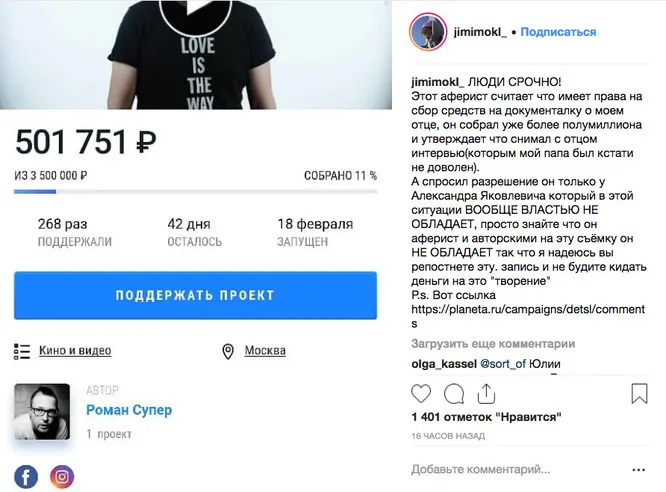Image resolution: width=666 pixels, height=492 pixels.
Task: Click the location pin icon next to Москва
Action: (228, 351)
